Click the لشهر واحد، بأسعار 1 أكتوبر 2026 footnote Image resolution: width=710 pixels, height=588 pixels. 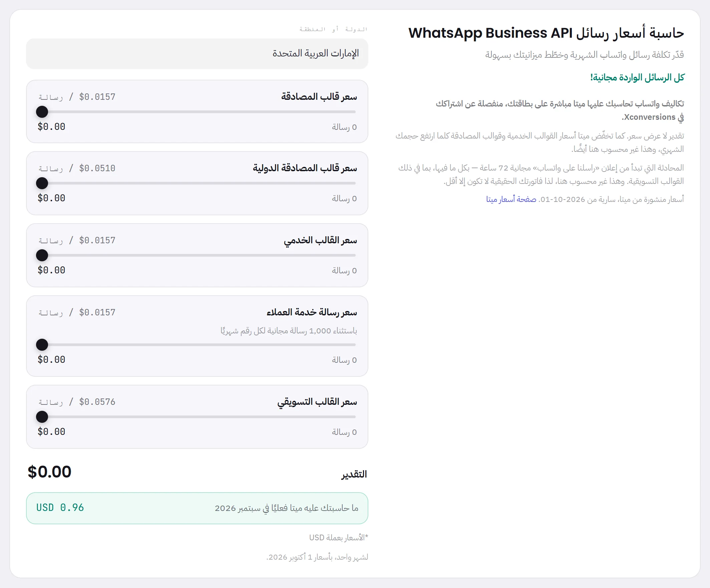(x=317, y=557)
